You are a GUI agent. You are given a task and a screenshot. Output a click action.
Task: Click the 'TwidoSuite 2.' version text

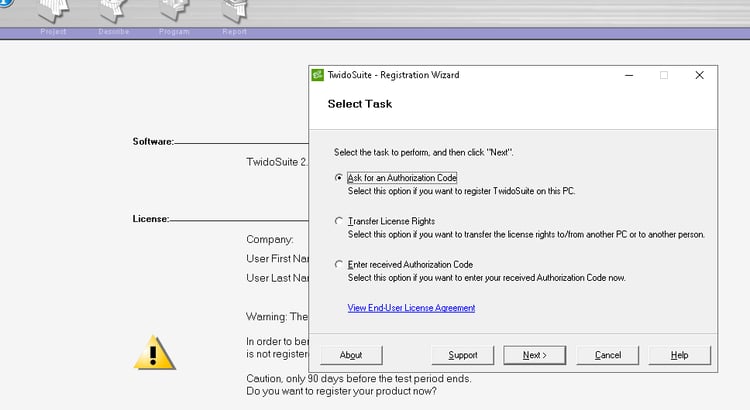[x=277, y=162]
